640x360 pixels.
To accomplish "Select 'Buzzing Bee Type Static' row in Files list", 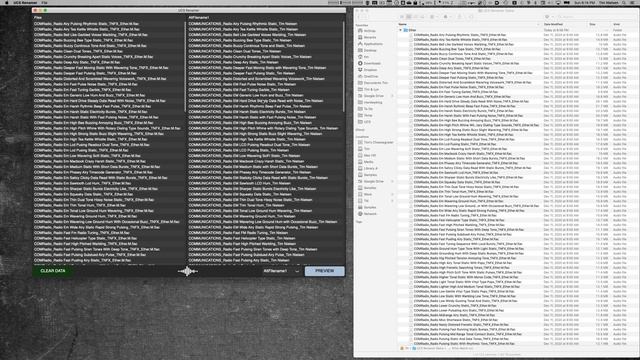I will (x=109, y=40).
